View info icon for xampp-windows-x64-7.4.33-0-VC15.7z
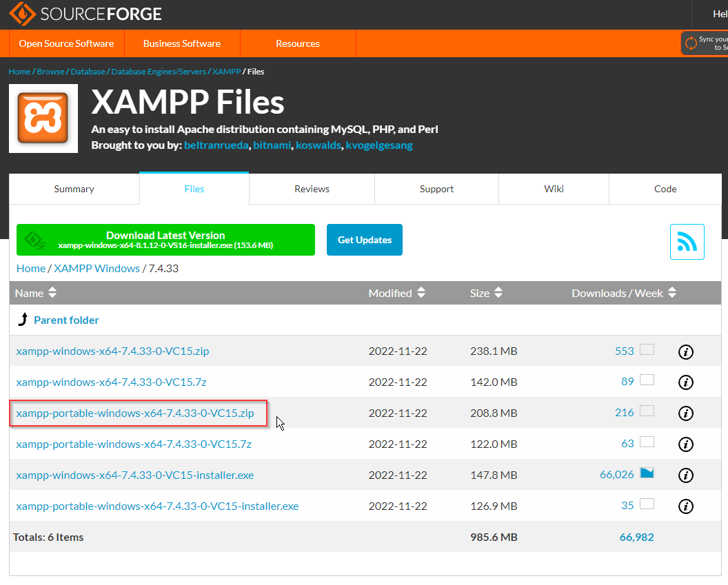The height and width of the screenshot is (585, 728). click(x=686, y=382)
